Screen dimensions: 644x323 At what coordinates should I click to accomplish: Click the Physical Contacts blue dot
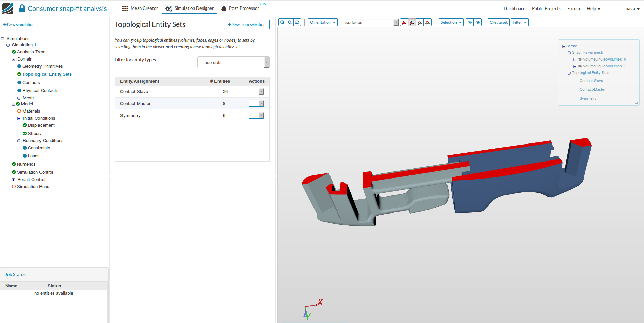19,91
